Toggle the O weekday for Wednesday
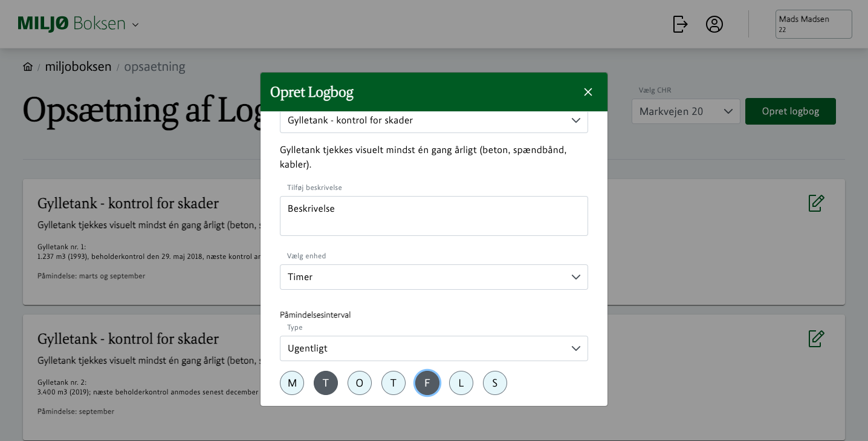 point(360,383)
